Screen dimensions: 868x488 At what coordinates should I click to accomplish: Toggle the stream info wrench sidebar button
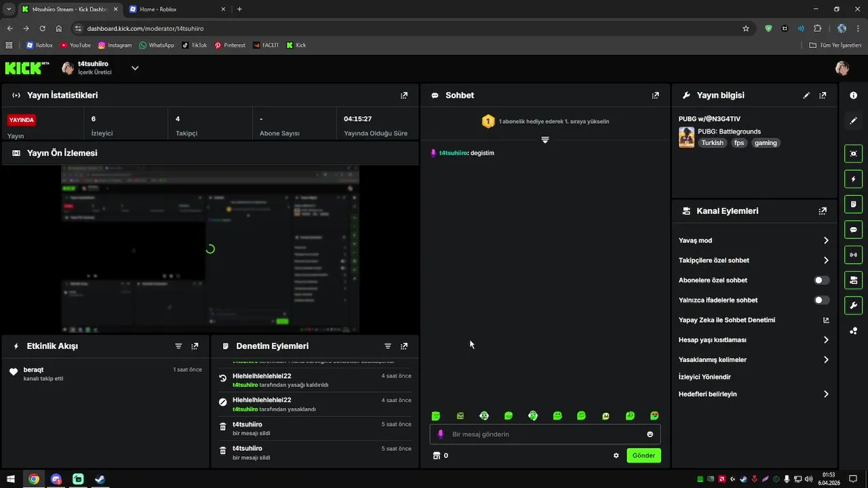(853, 305)
